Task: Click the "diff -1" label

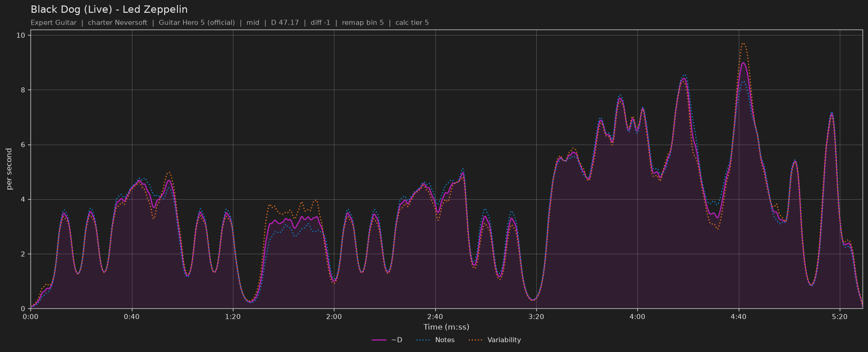Action: [320, 23]
